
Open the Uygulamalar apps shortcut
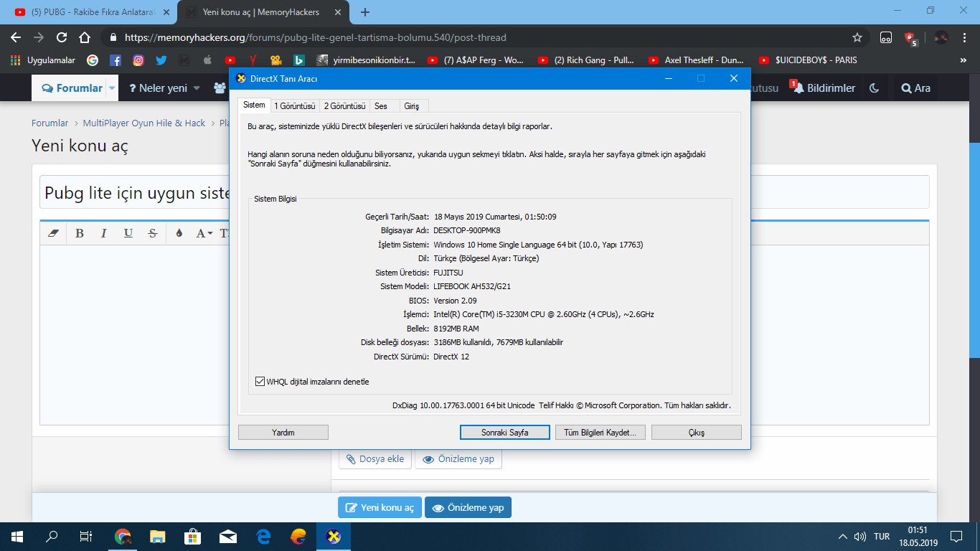43,60
